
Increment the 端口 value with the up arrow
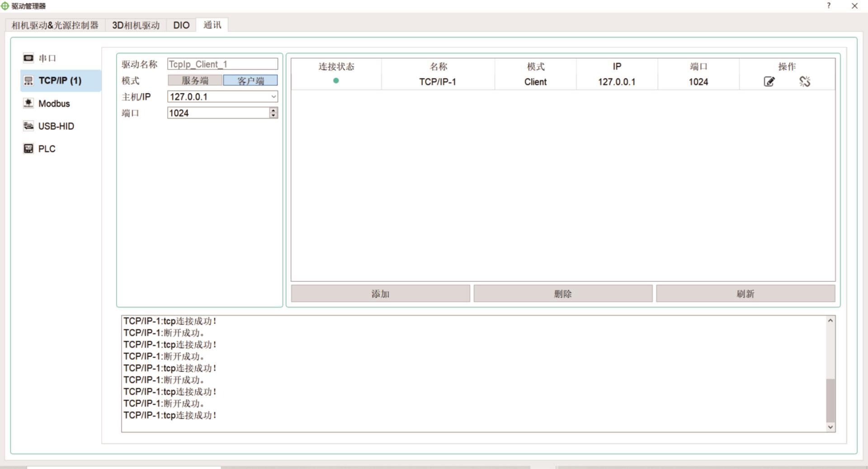(x=273, y=110)
